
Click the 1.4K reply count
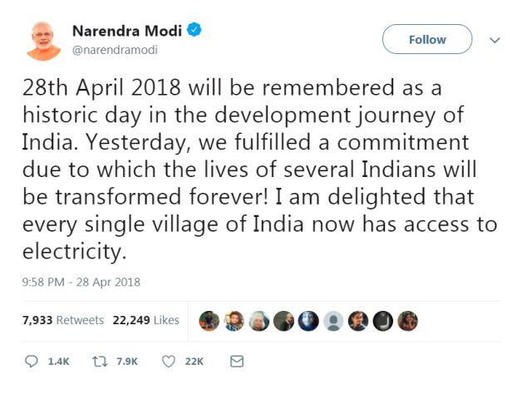(x=58, y=362)
